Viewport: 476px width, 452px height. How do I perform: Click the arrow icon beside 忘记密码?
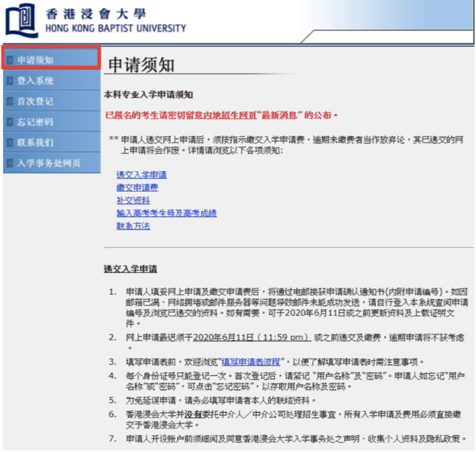point(10,122)
